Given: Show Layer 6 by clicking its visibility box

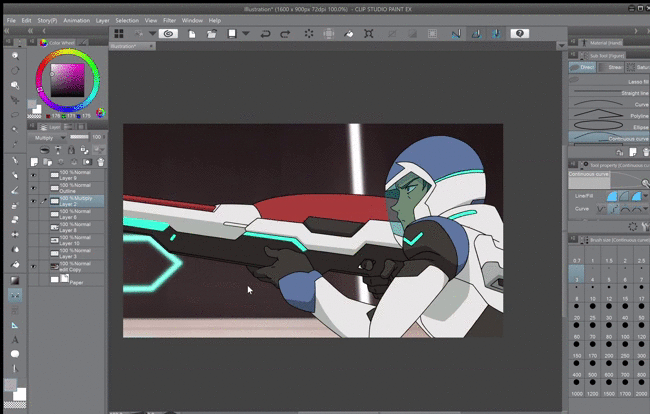Looking at the screenshot, I should (x=33, y=214).
